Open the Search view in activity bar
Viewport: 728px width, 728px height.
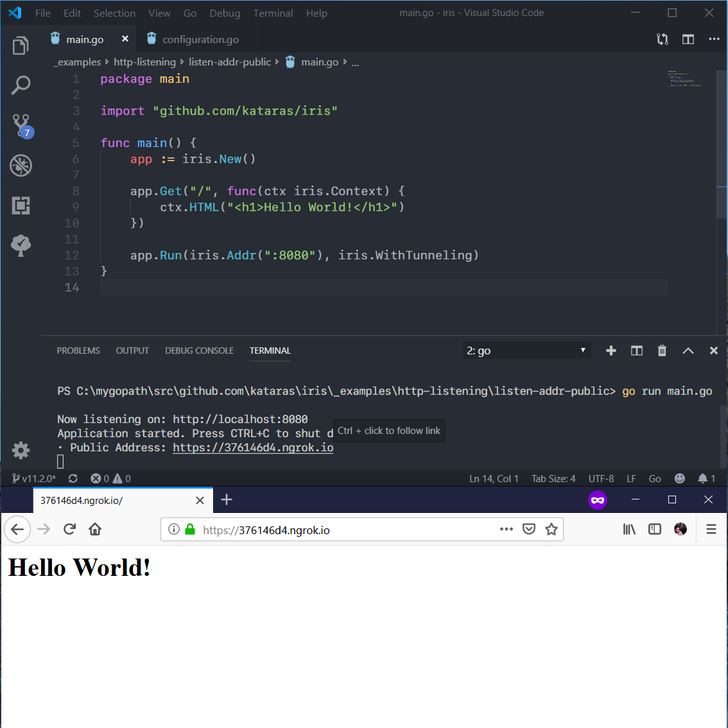(21, 85)
